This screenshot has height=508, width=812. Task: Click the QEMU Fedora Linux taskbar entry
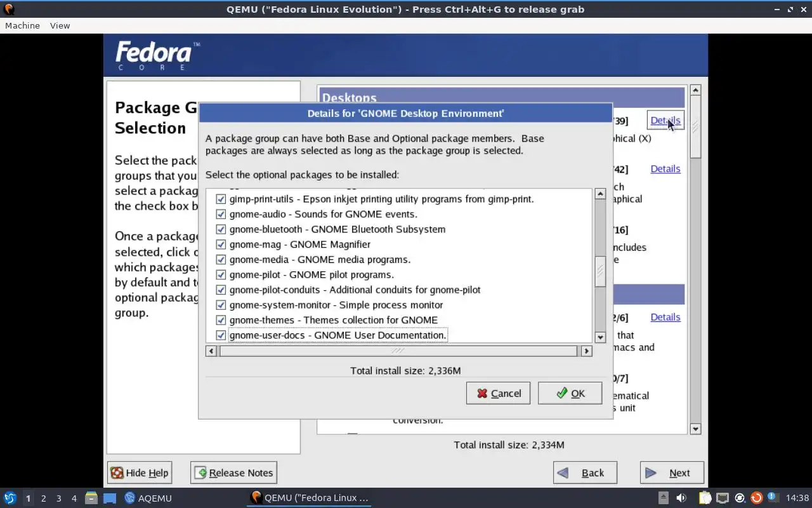(x=309, y=498)
